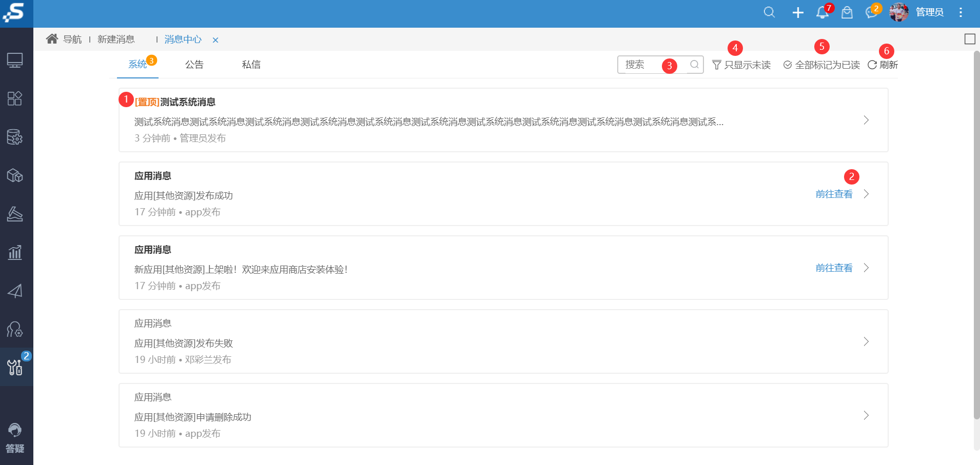Open the [置顶]测试系统消息 message title
Image resolution: width=980 pixels, height=465 pixels.
(x=175, y=102)
